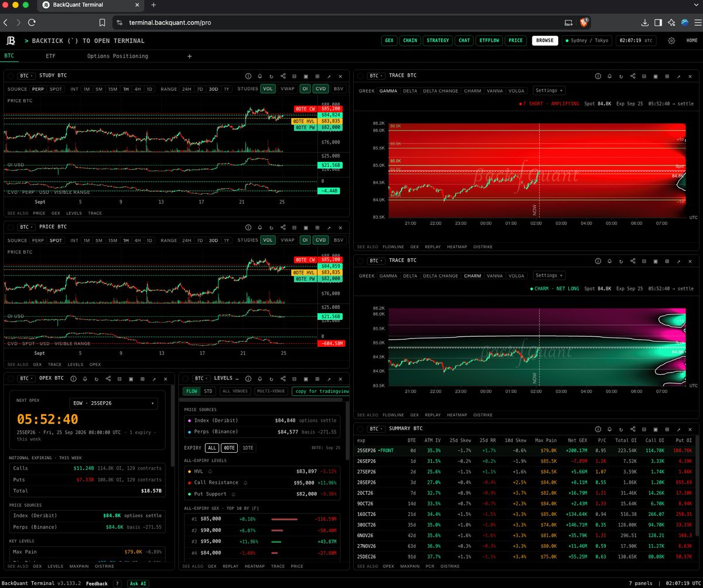The height and width of the screenshot is (588, 703).
Task: Open Sydney / Tokyo session selector
Action: click(x=587, y=40)
